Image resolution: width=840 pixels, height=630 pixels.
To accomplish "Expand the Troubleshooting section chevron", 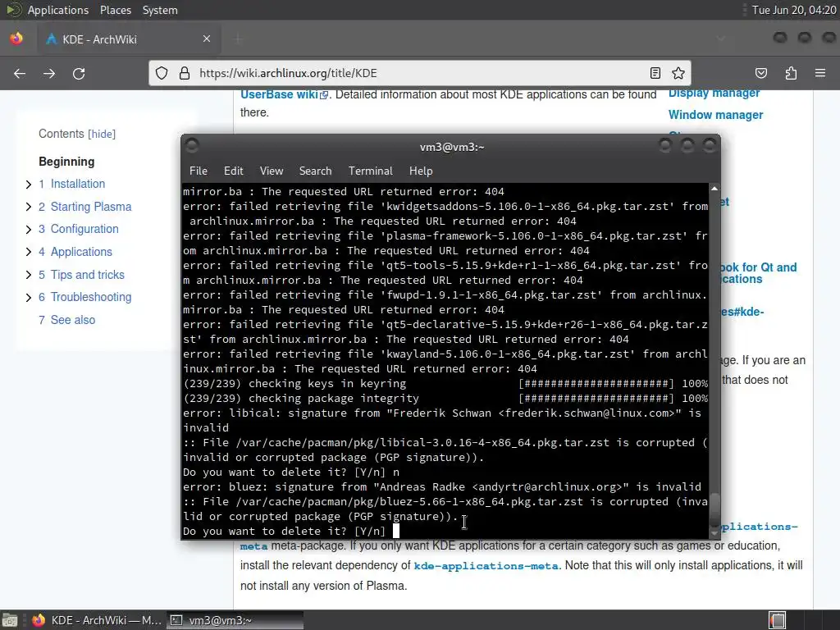I will click(29, 297).
